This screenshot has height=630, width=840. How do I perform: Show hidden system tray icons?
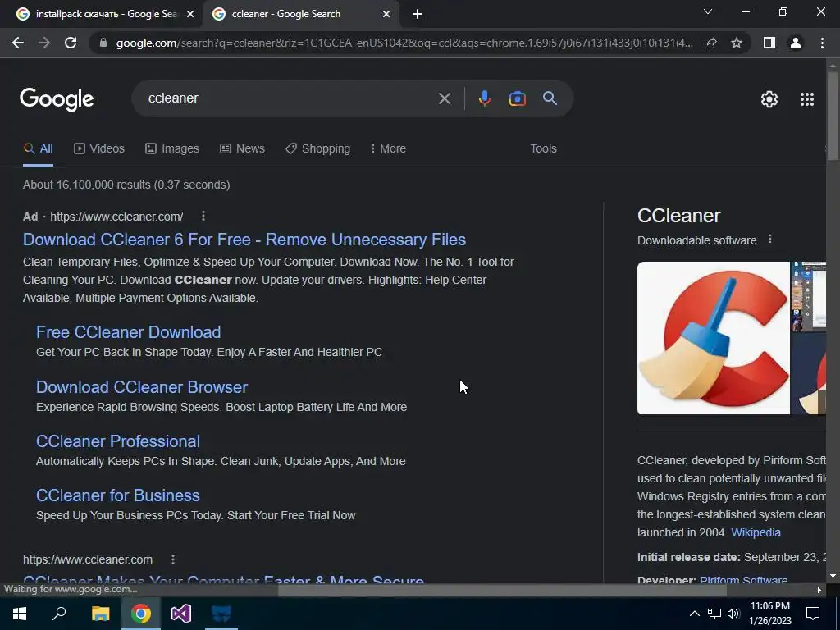click(694, 614)
